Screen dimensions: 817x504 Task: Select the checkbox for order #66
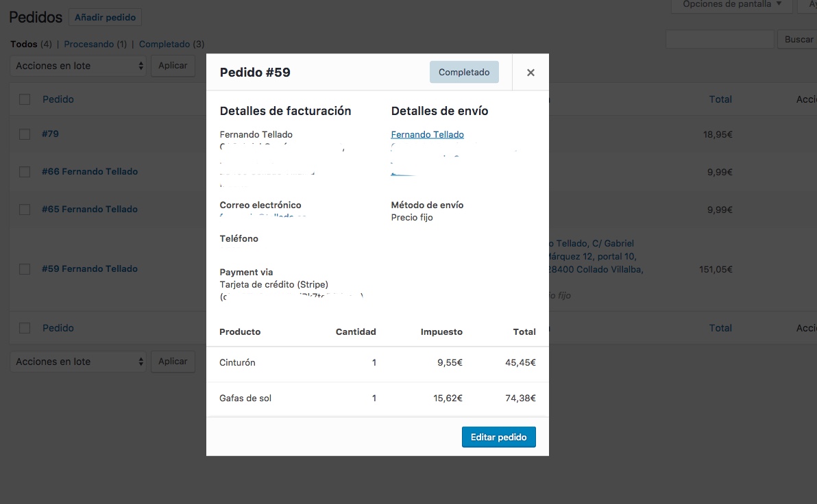25,171
